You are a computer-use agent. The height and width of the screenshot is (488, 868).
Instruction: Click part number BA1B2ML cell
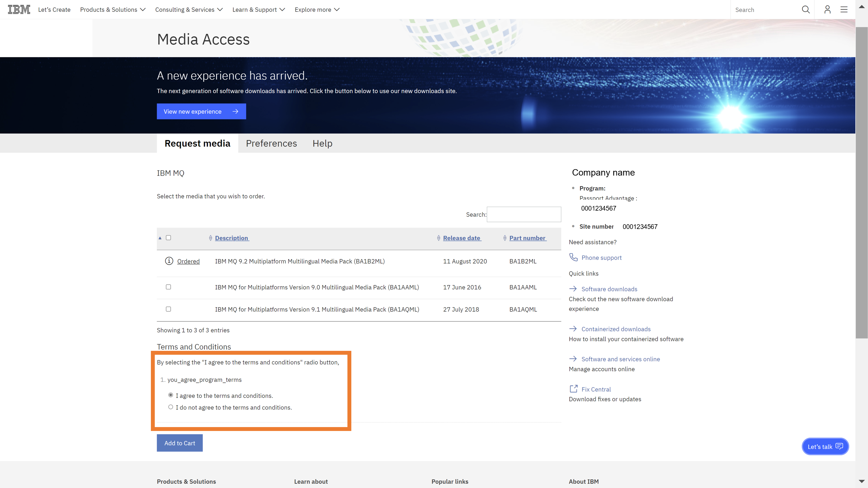(x=523, y=261)
